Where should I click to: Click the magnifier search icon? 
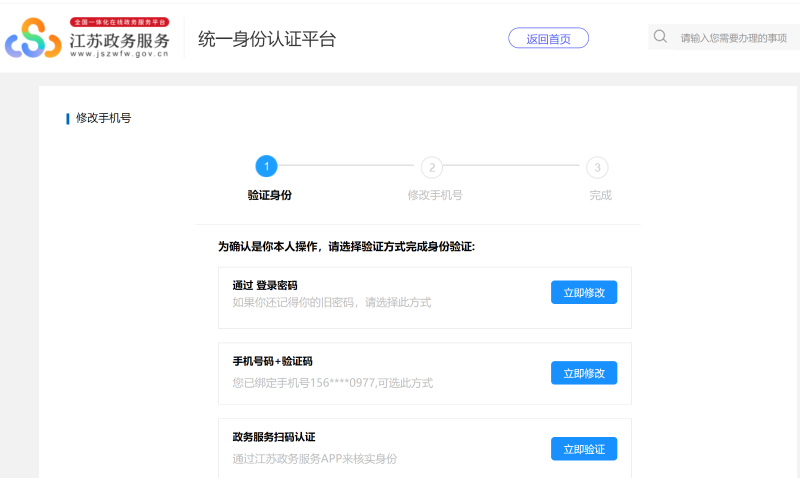660,37
